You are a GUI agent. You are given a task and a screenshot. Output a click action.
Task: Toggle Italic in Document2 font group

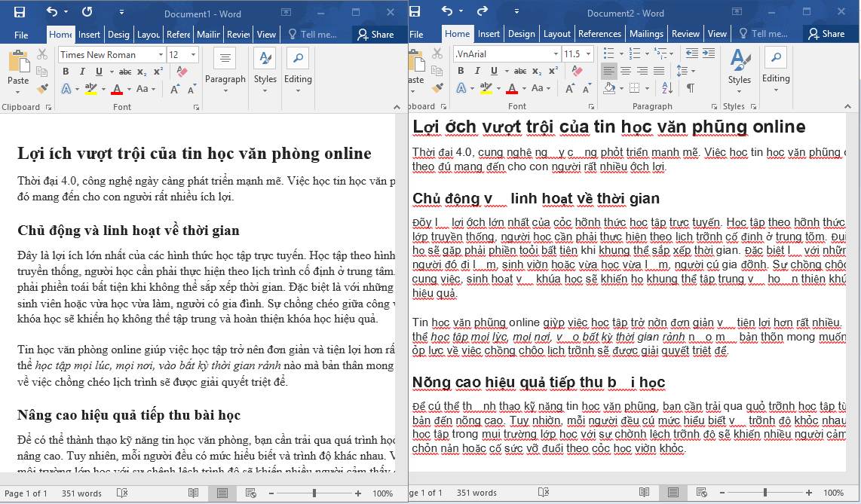(x=477, y=71)
